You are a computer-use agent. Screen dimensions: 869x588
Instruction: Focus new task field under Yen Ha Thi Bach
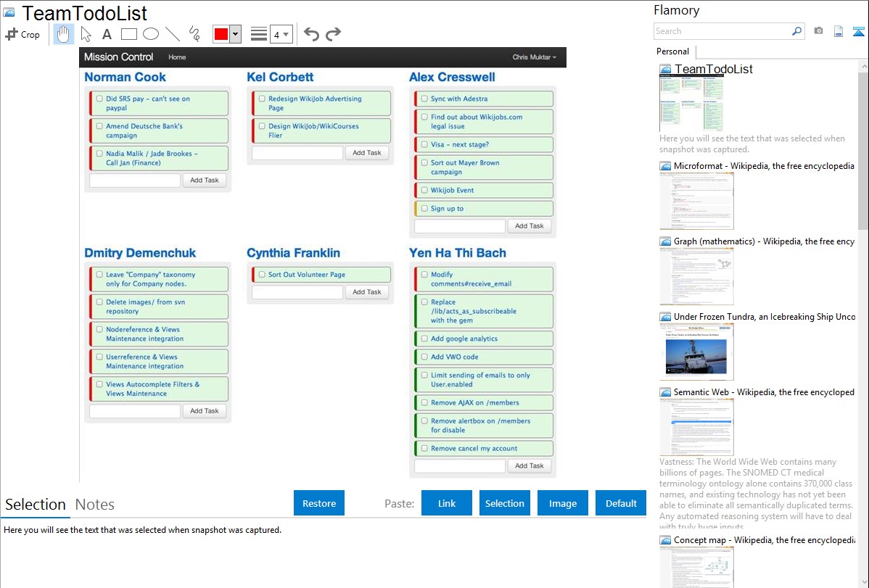click(460, 466)
